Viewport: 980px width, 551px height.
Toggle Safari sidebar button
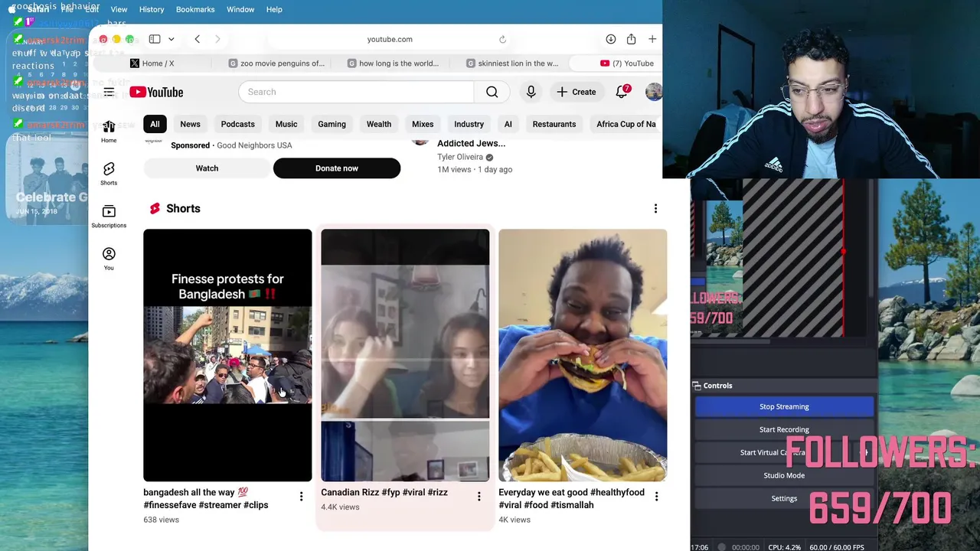click(x=155, y=39)
